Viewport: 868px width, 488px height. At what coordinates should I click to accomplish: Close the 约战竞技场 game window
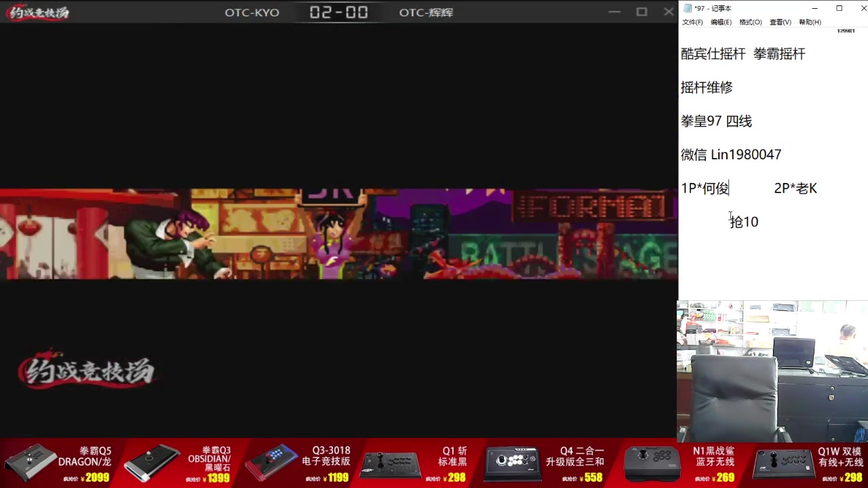click(668, 12)
